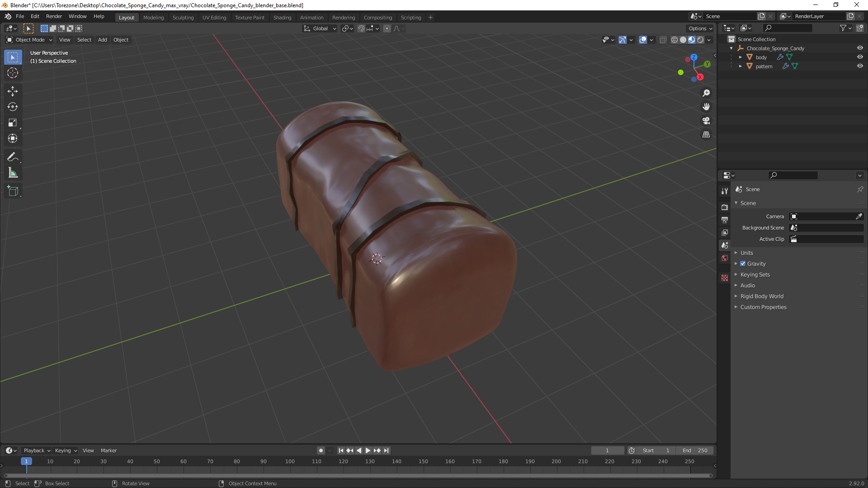Click the Camera field eyedropper icon
The width and height of the screenshot is (868, 488).
point(859,216)
